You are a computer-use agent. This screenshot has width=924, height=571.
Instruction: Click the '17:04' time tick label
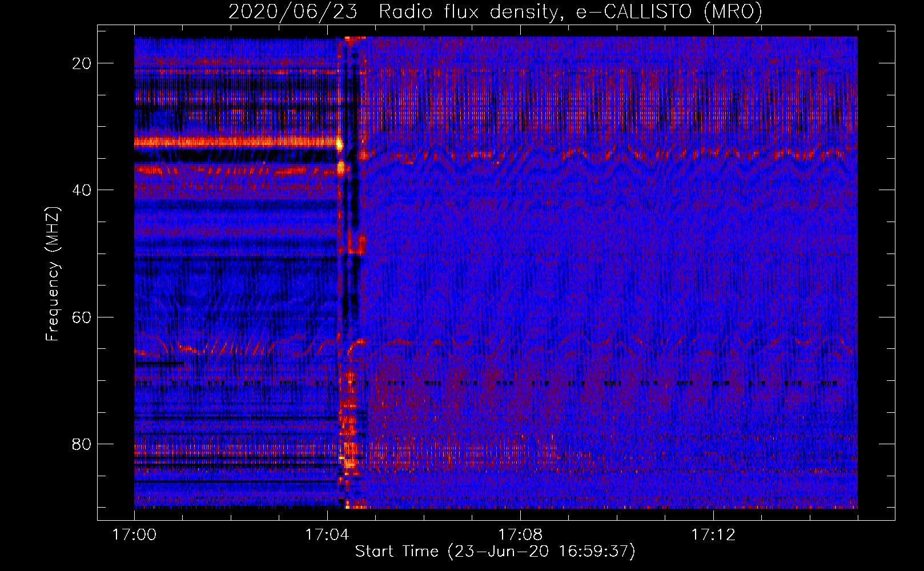(327, 535)
